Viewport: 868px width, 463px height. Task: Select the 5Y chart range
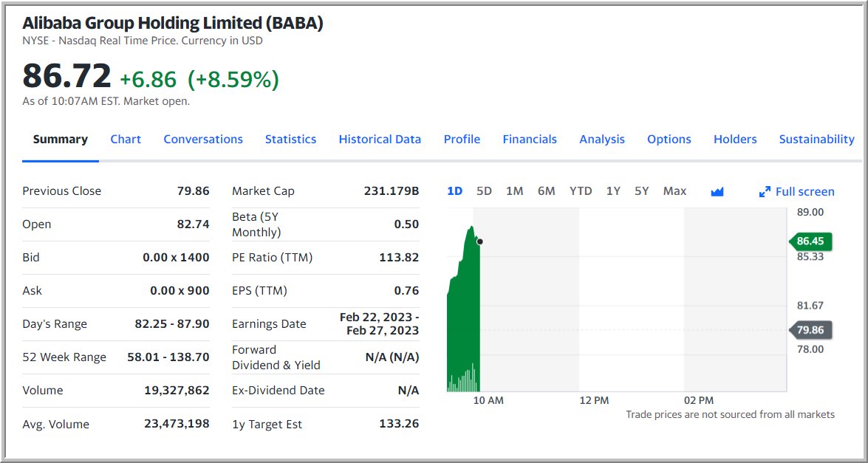642,191
